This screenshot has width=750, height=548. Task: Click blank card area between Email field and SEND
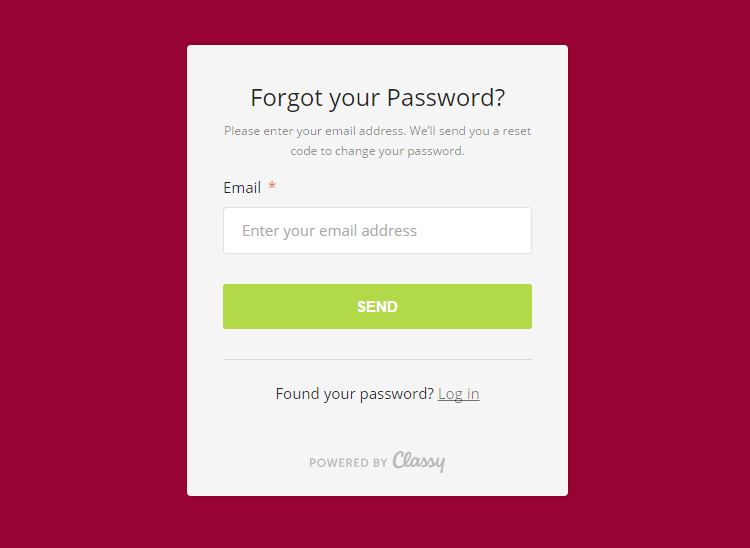(377, 269)
